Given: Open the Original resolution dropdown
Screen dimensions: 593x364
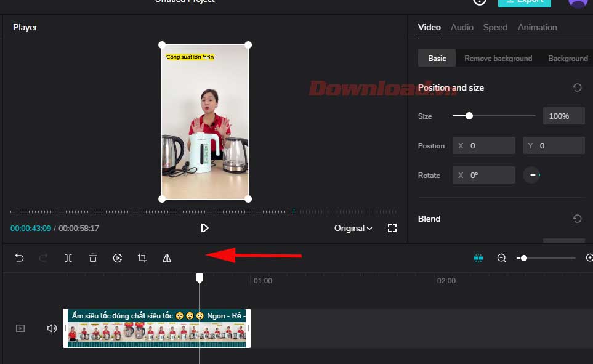Looking at the screenshot, I should pyautogui.click(x=352, y=228).
